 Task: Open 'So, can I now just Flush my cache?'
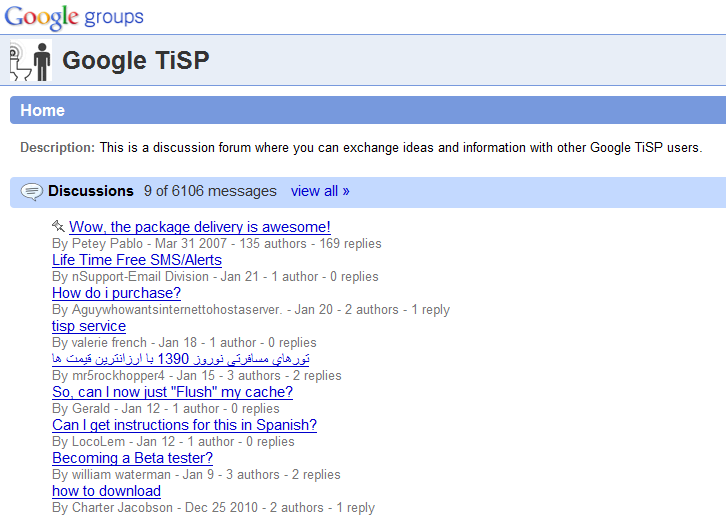coord(172,392)
